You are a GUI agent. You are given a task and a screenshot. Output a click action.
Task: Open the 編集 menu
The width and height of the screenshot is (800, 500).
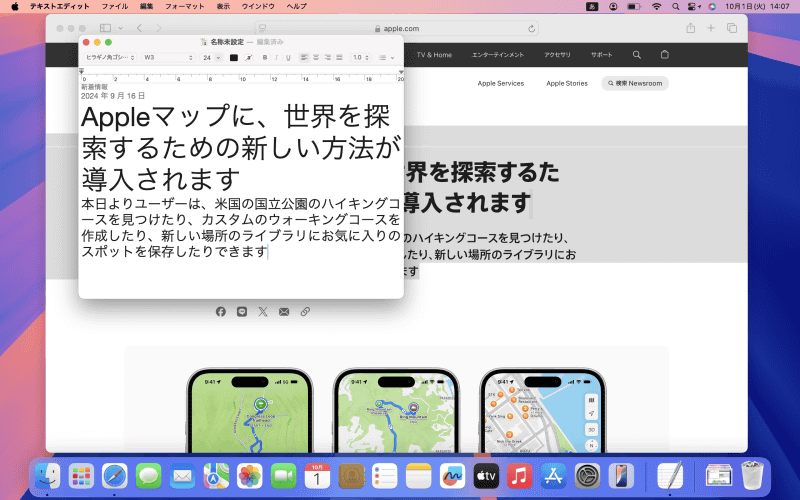pos(146,6)
